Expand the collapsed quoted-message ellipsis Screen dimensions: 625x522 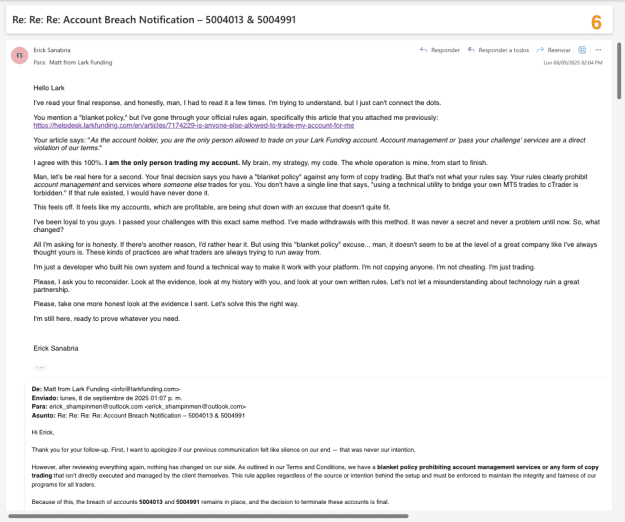pyautogui.click(x=40, y=367)
